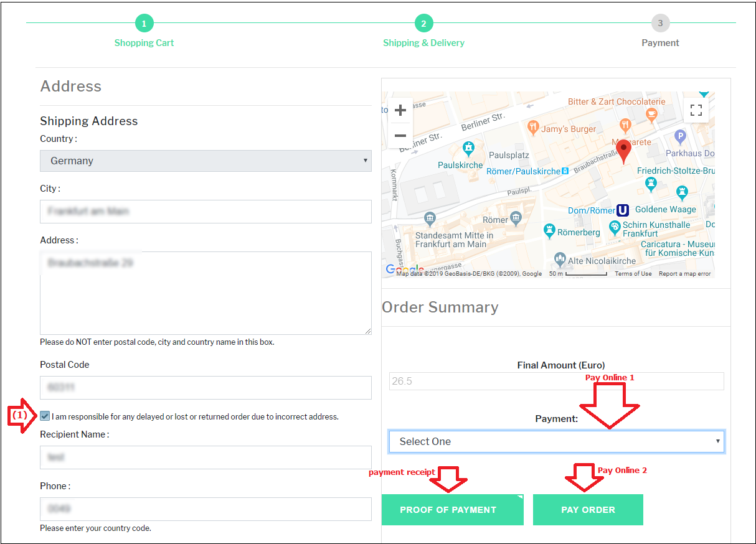Go to Shipping & Delivery step 2
The width and height of the screenshot is (756, 544).
pos(423,24)
